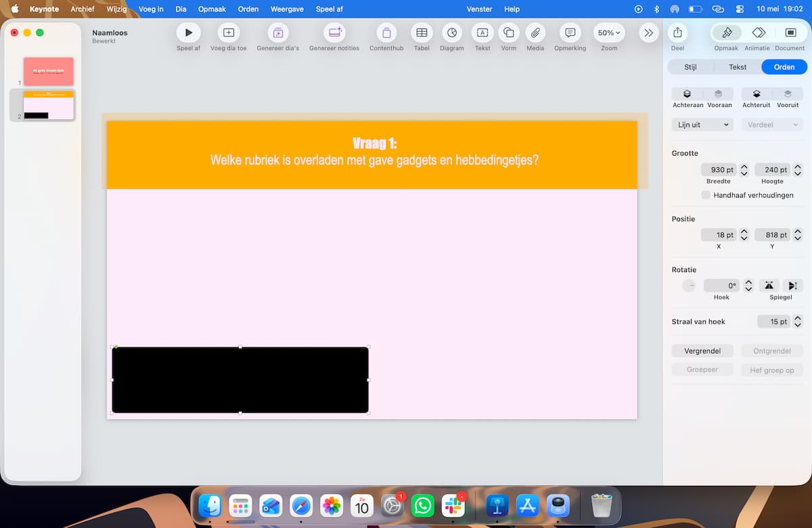The height and width of the screenshot is (528, 812).
Task: Click the Vraag 1 title text
Action: tap(374, 143)
